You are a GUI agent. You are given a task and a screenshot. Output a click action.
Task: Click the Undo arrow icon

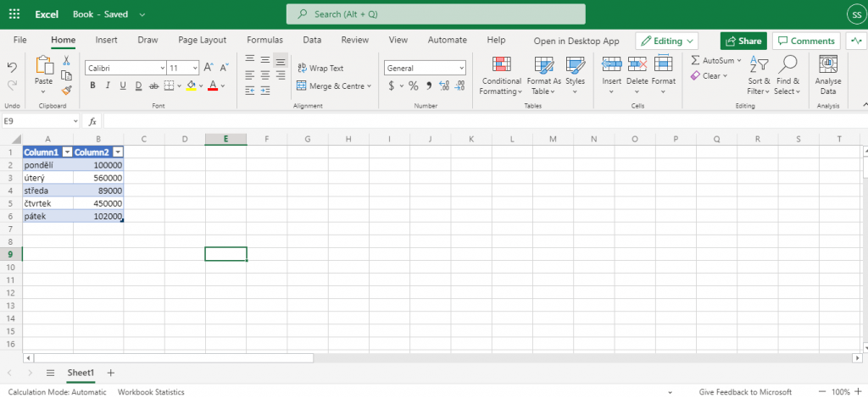tap(12, 67)
